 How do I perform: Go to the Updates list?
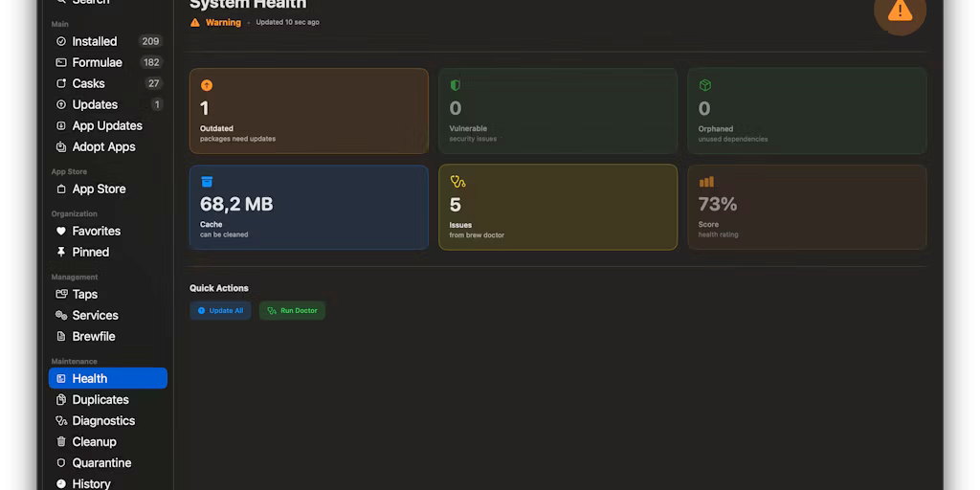(95, 104)
